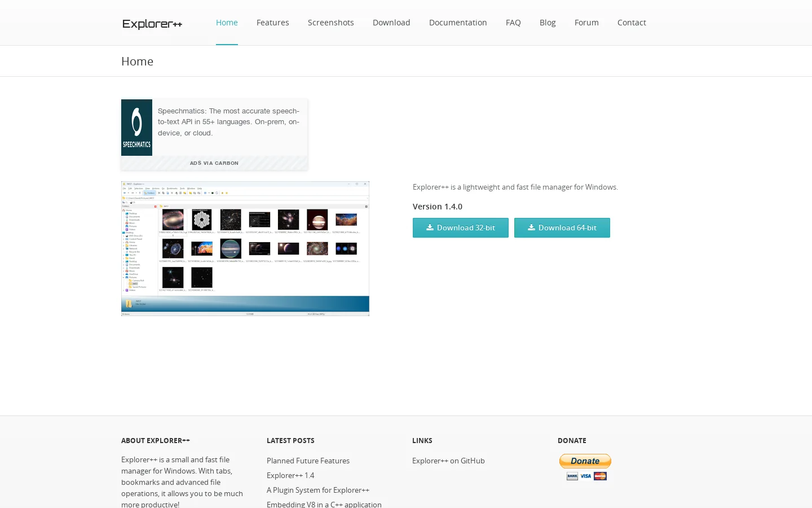Click the Download 64-bit button
This screenshot has width=812, height=508.
[x=562, y=228]
